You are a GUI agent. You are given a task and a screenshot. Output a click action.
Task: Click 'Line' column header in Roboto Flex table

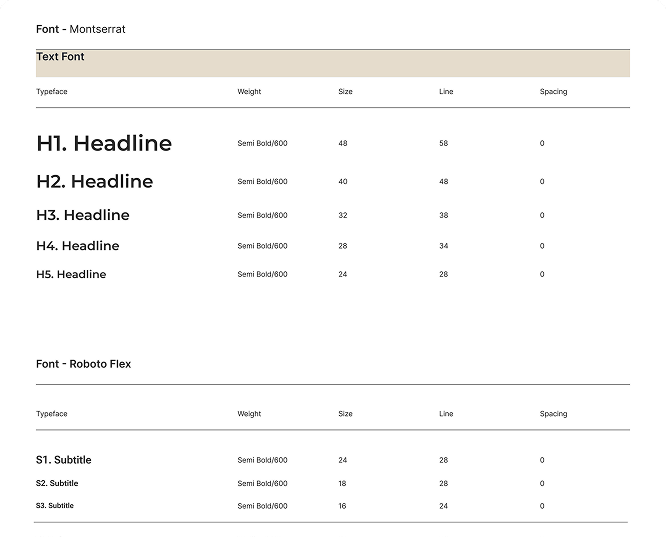(446, 413)
